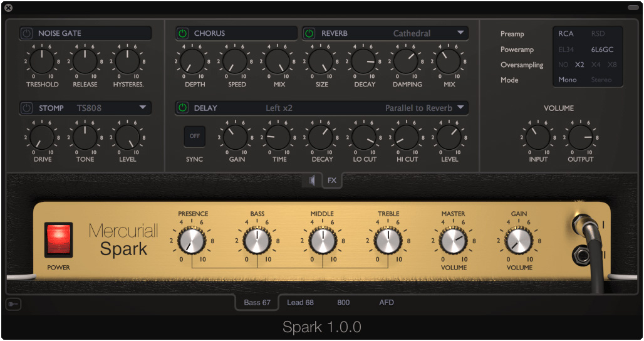
Task: Select the Lead 68 amp tab
Action: click(300, 303)
